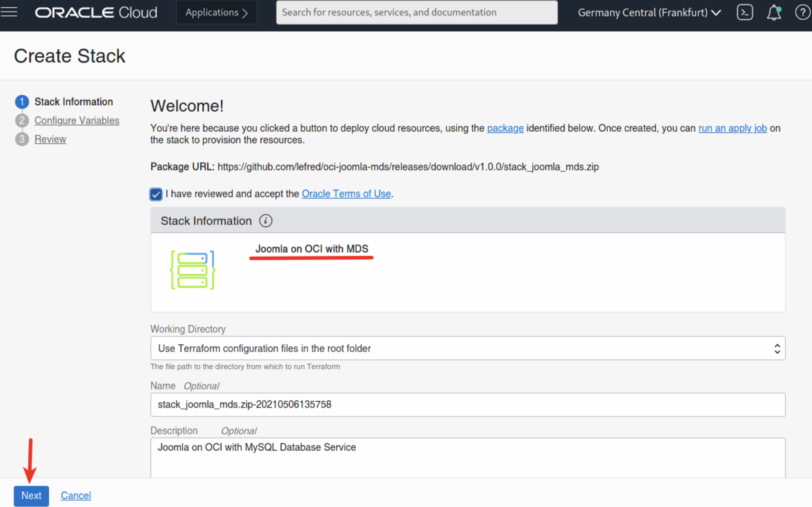Click the Next button

coord(31,496)
